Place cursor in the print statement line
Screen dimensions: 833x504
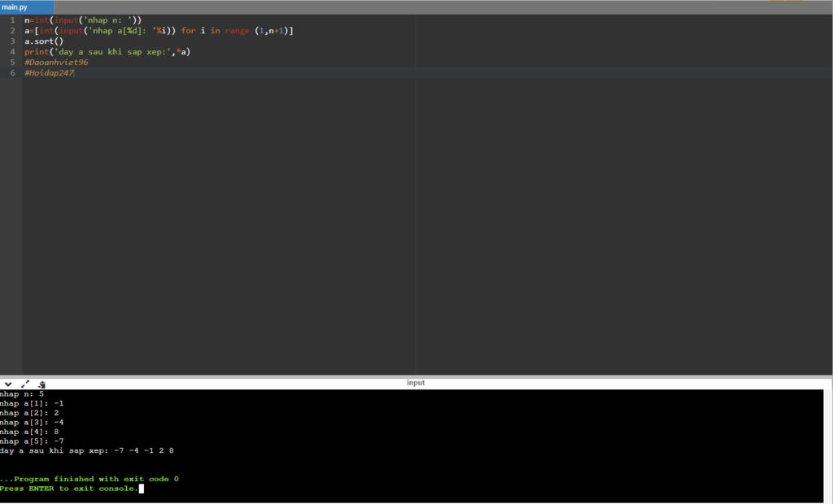(107, 51)
